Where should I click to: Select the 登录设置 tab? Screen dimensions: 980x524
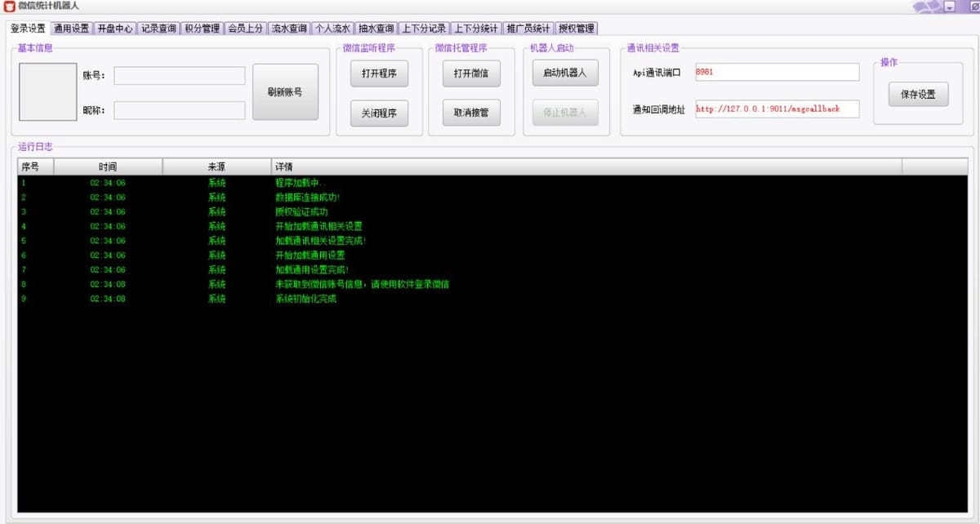coord(29,29)
